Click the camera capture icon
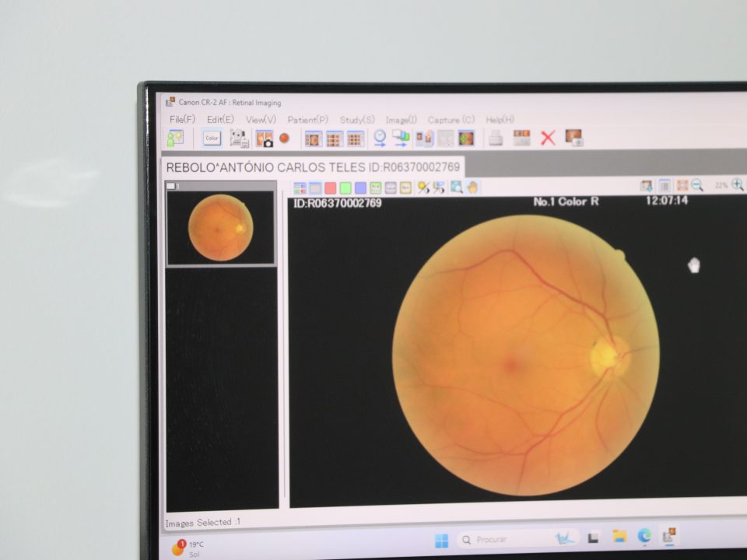The height and width of the screenshot is (560, 747). (x=265, y=138)
